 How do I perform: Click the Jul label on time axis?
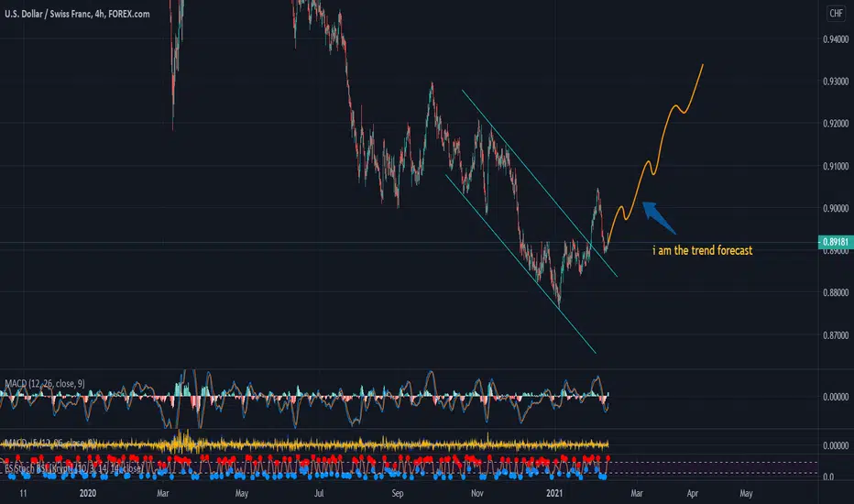click(319, 493)
